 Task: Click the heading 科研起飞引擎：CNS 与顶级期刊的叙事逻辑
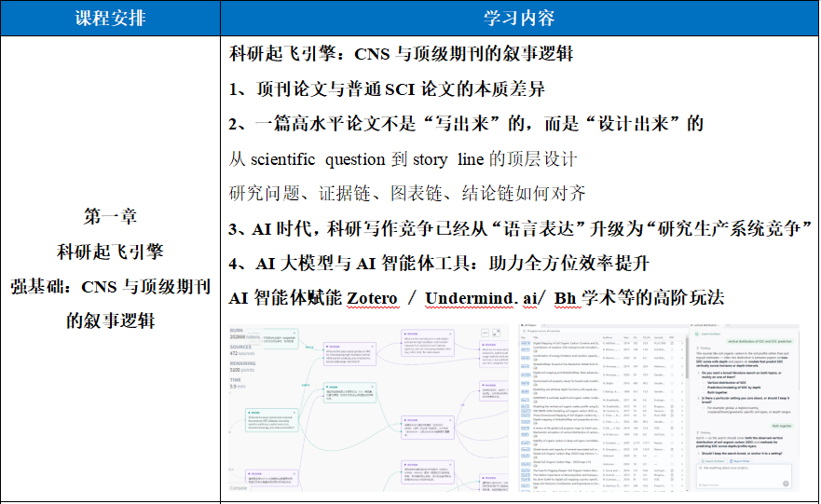pos(401,53)
